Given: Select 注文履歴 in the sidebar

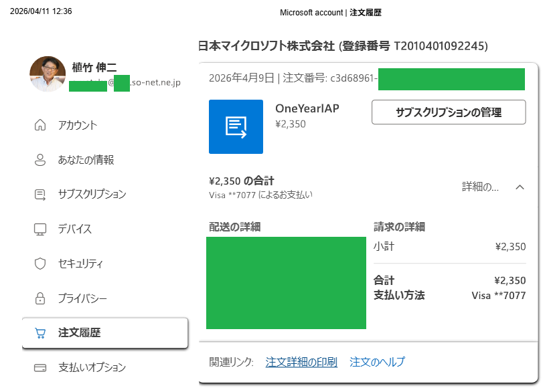Looking at the screenshot, I should (105, 333).
